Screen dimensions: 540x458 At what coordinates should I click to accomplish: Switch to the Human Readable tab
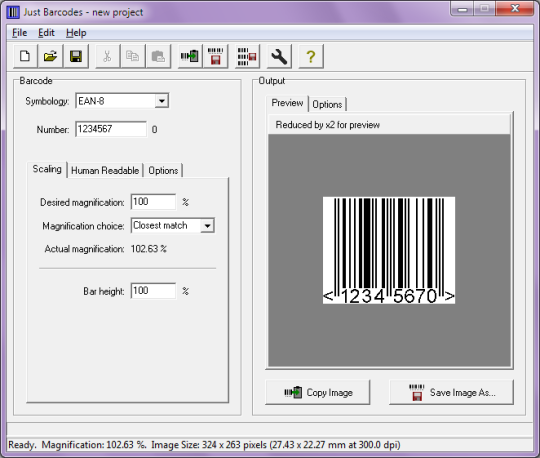(x=105, y=170)
